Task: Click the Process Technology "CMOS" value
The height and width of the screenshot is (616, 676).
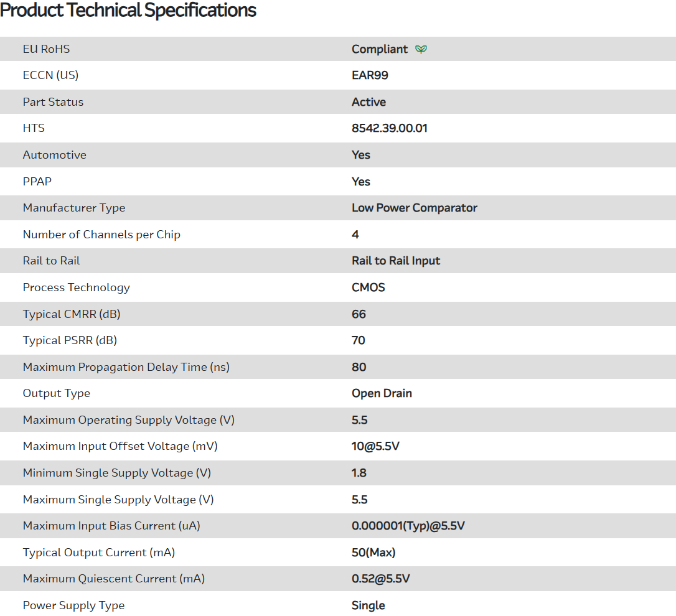Action: click(x=369, y=287)
